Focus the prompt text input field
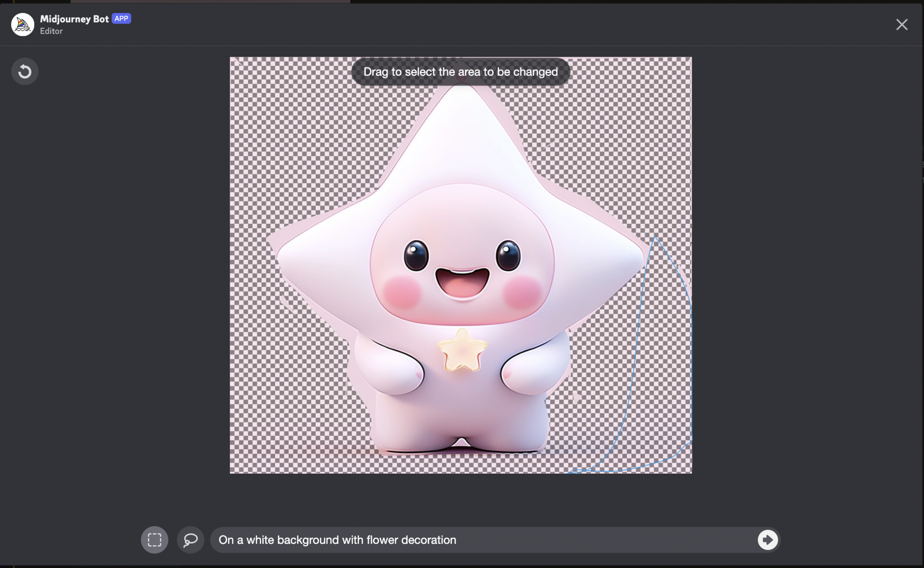The height and width of the screenshot is (568, 924). click(481, 540)
